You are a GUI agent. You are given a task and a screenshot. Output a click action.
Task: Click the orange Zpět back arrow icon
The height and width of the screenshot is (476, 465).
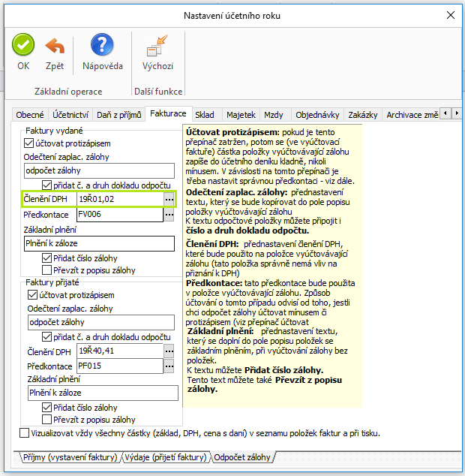pos(55,46)
